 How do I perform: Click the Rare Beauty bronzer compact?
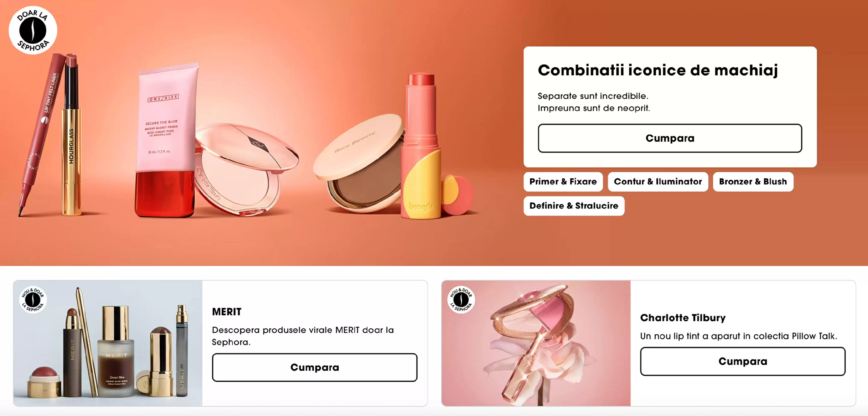click(359, 163)
